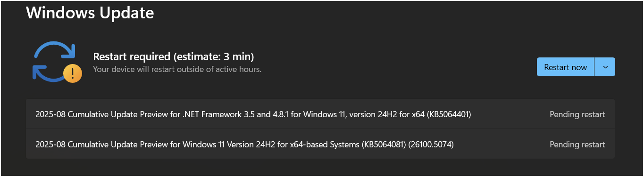
Task: Click the build number 26100.5074
Action: [x=432, y=145]
